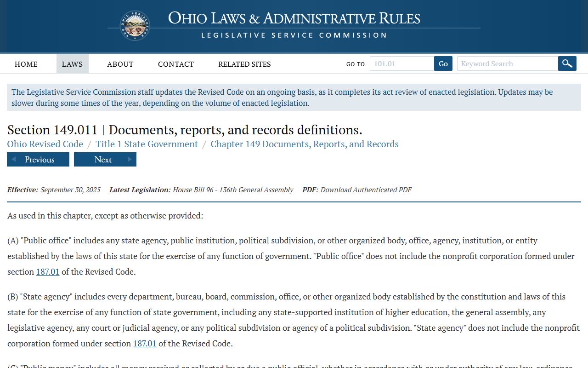Viewport: 588px width, 368px height.
Task: Go to the Previous section
Action: tap(38, 160)
